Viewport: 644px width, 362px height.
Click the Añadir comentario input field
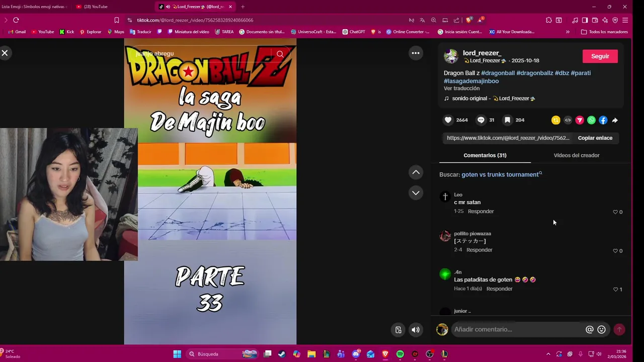[x=518, y=329]
